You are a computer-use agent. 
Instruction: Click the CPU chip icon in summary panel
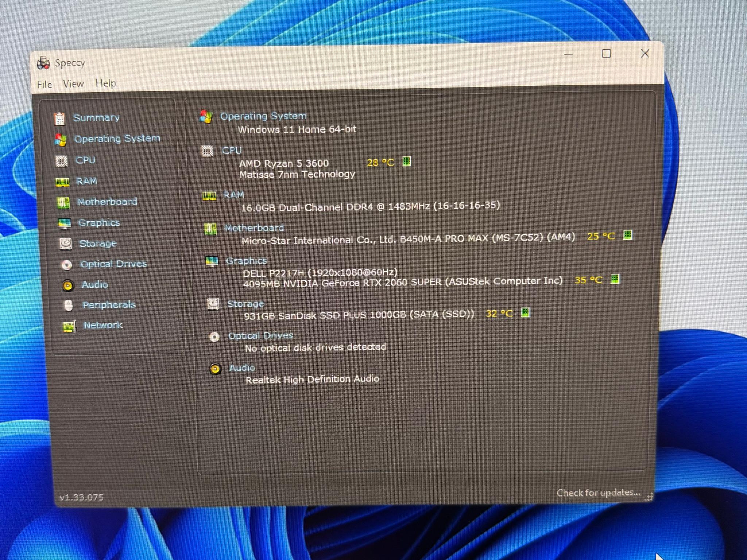coord(208,151)
